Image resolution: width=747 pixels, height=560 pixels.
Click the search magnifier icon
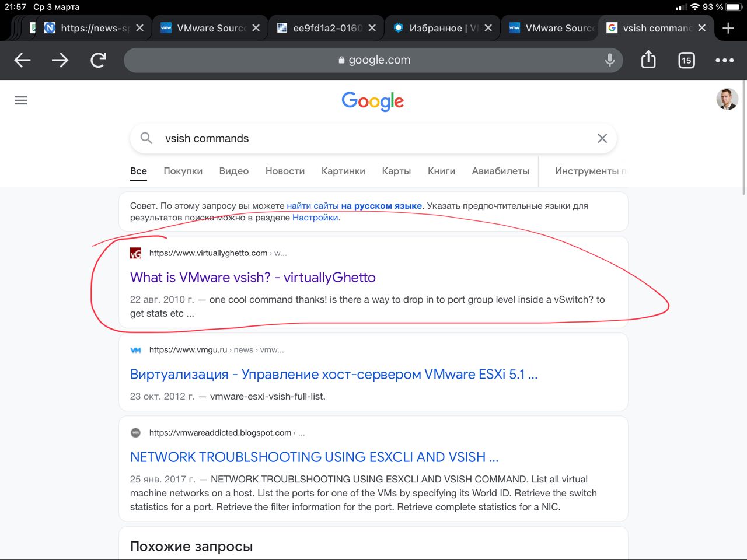coord(146,138)
